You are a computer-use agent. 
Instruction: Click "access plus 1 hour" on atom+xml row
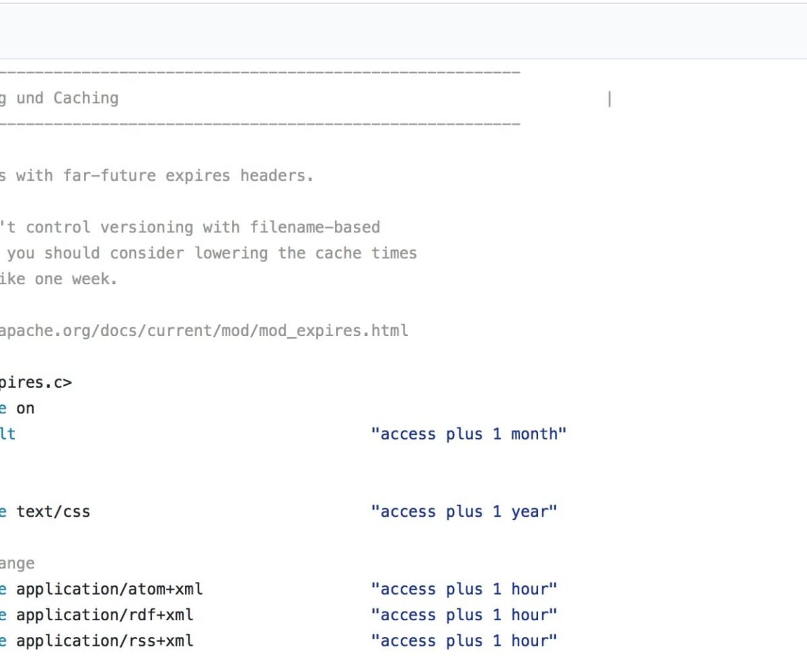pos(464,589)
